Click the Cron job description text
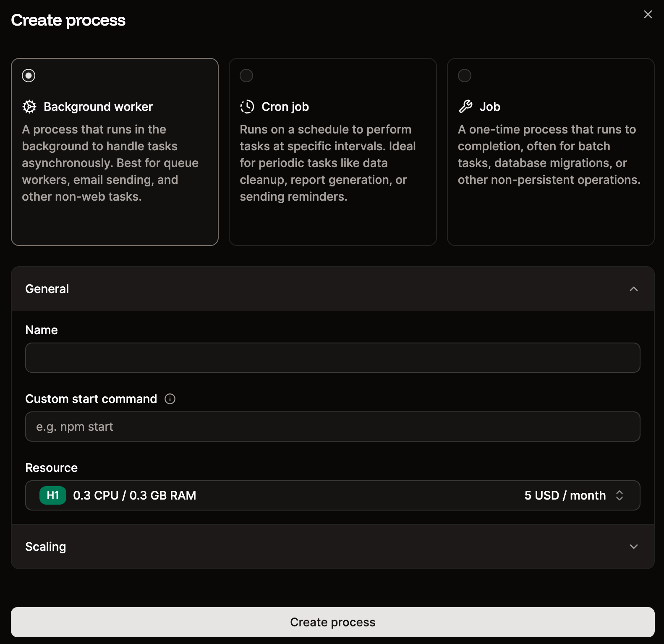The height and width of the screenshot is (644, 664). click(328, 163)
